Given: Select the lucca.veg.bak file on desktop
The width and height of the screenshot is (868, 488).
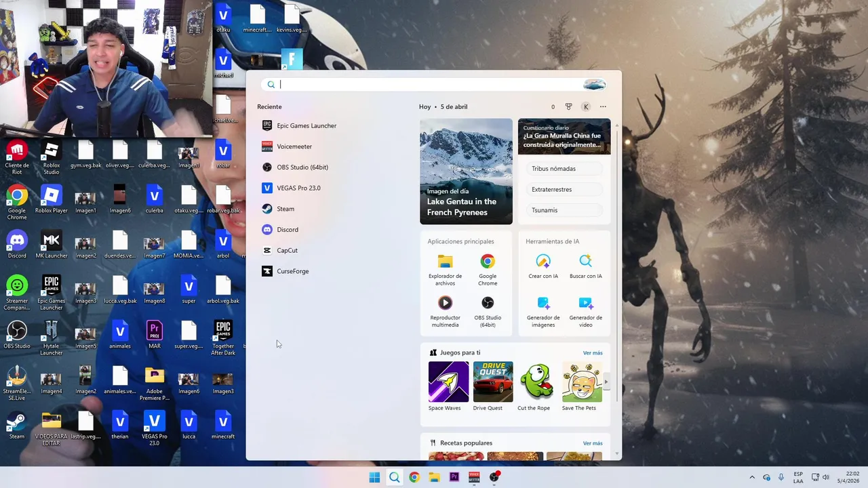Looking at the screenshot, I should [120, 289].
